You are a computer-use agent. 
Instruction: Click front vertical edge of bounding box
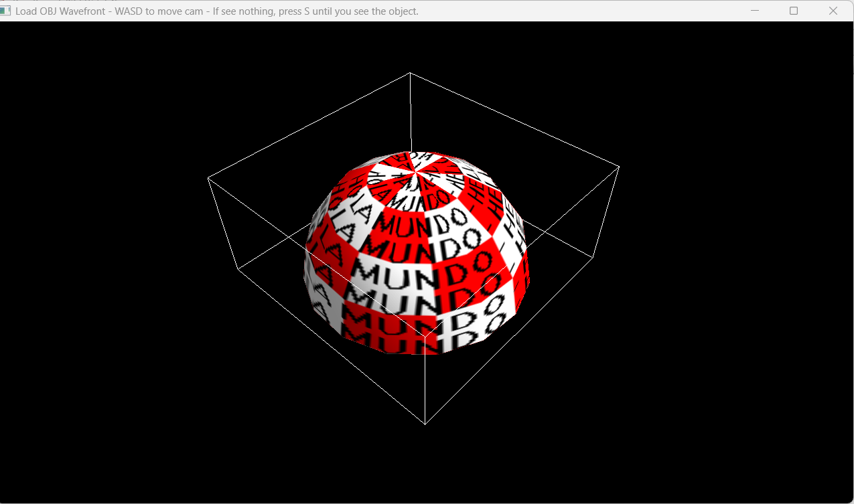(425, 388)
